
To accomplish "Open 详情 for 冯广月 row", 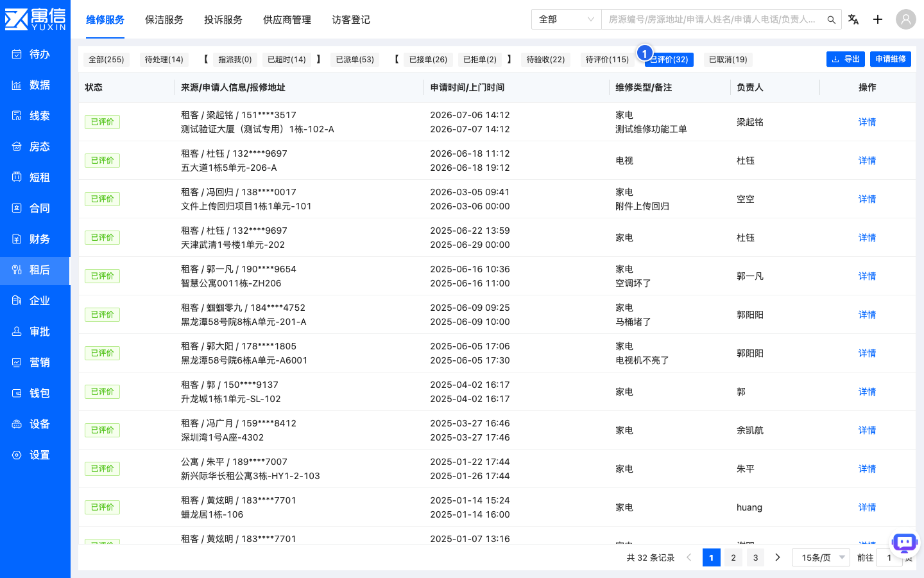I will [867, 430].
